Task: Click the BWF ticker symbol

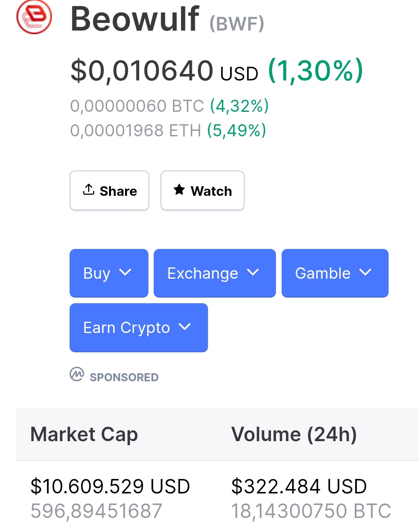Action: coord(237,23)
